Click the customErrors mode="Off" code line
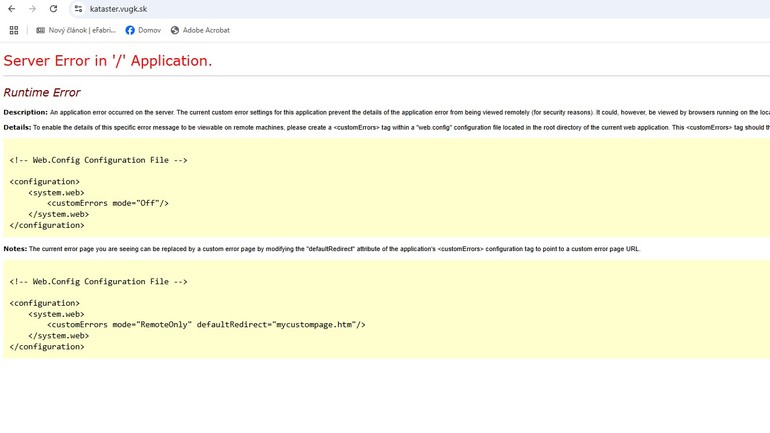The height and width of the screenshot is (433, 770). 108,203
